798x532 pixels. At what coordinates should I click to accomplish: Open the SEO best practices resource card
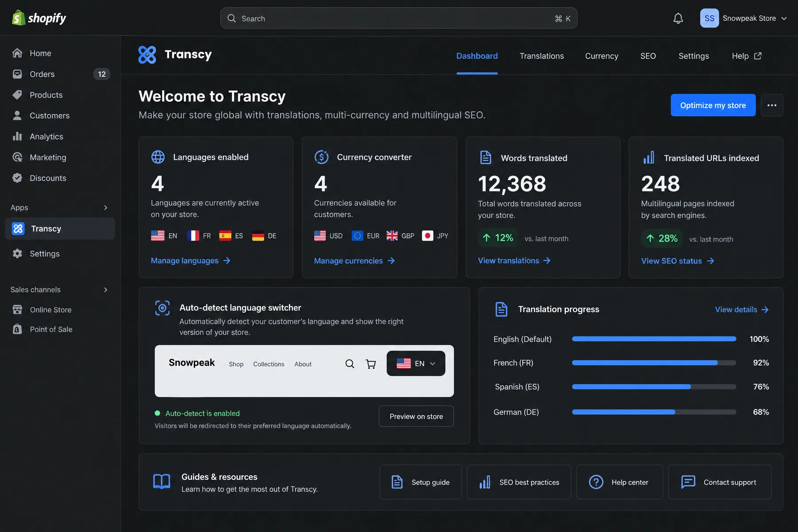click(x=519, y=482)
